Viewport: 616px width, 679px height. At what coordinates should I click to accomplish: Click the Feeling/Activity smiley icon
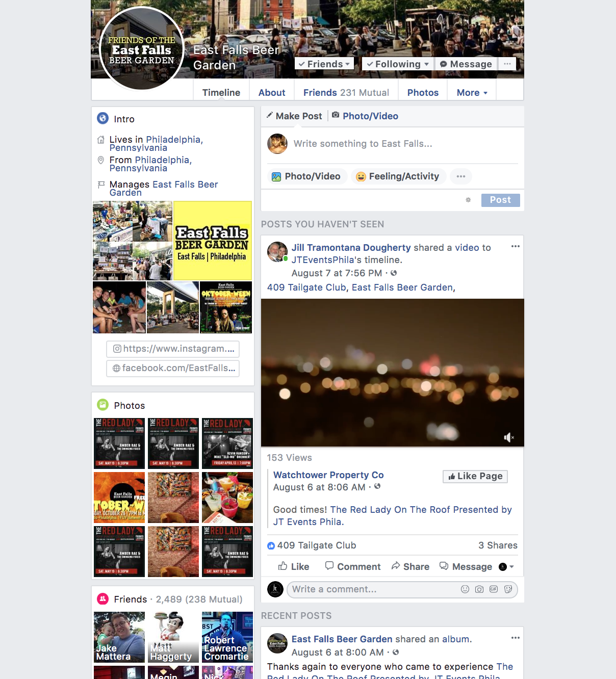(x=362, y=176)
